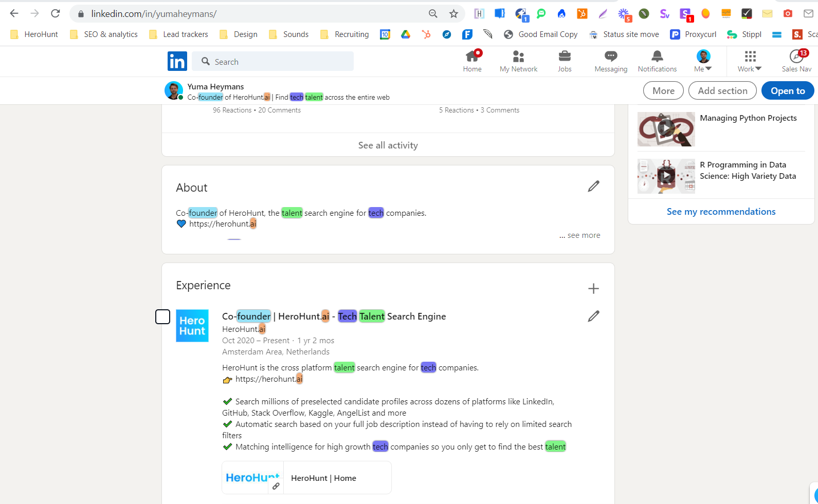Screen dimensions: 818x504
Task: Focus the LinkedIn Search field
Action: (272, 61)
